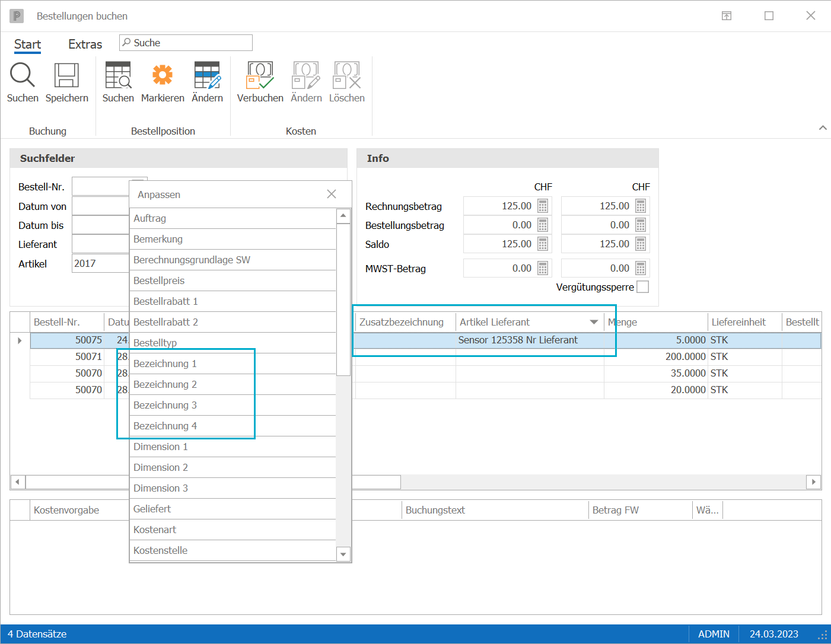Click the Verbuchen icon in Kosten group
The height and width of the screenshot is (644, 831).
click(260, 75)
